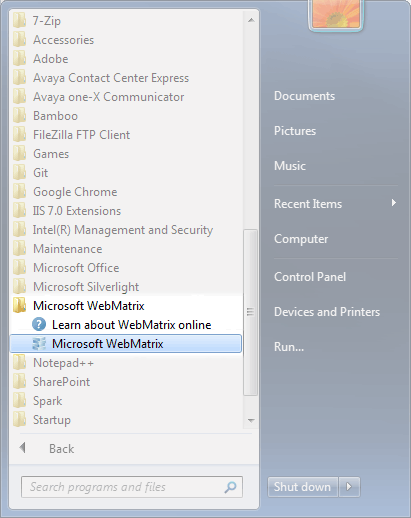
Task: Click the scrollbar up arrow
Action: [x=251, y=20]
